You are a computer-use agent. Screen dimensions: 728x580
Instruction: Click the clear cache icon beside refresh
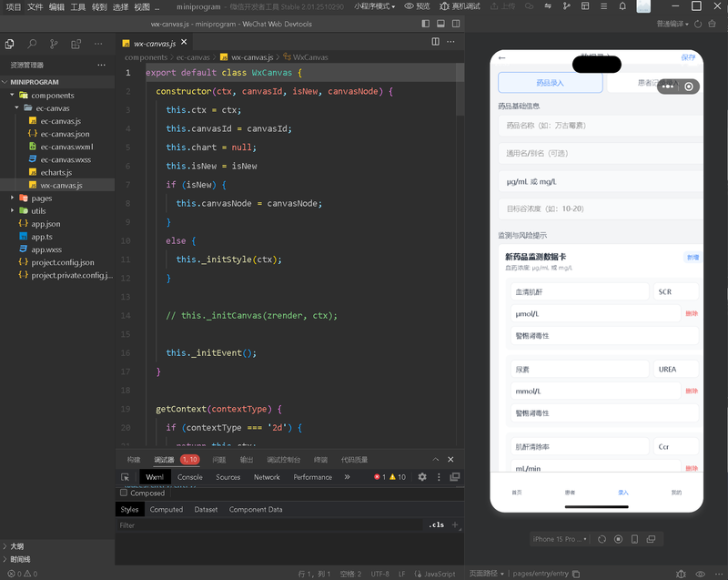click(x=713, y=24)
